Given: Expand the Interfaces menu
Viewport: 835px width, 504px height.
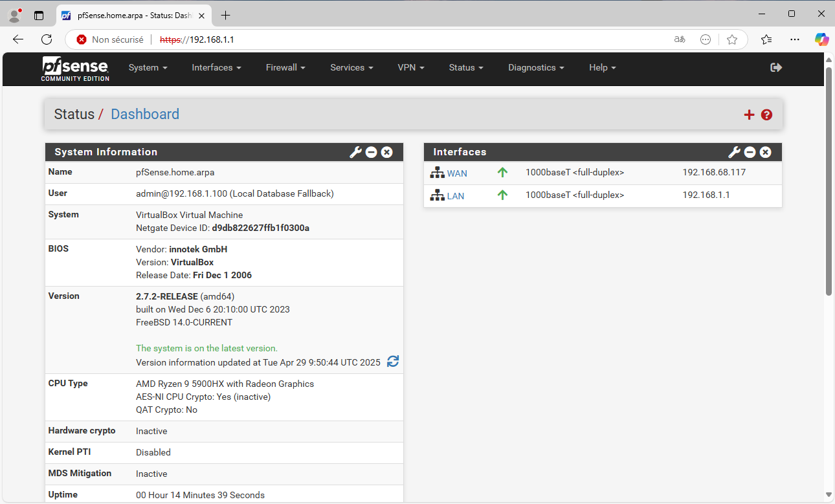Looking at the screenshot, I should coord(217,67).
